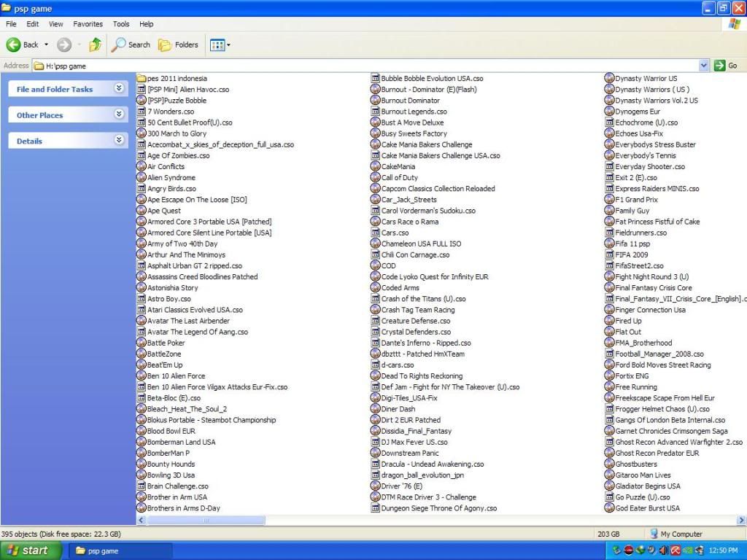Screen dimensions: 747x560
Task: Click the 395 objects status bar text
Action: [61, 534]
